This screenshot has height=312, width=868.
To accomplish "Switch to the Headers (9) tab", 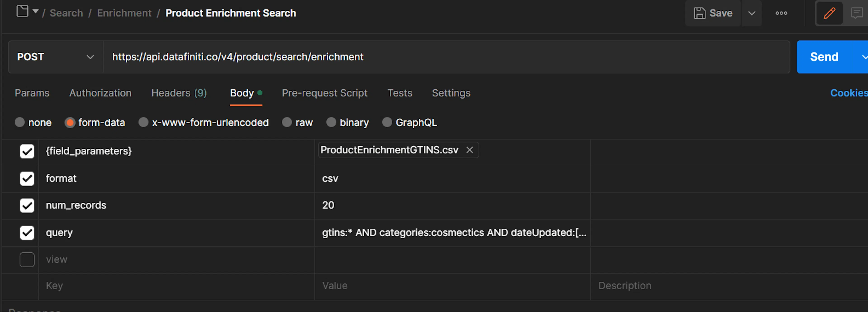I will click(179, 93).
